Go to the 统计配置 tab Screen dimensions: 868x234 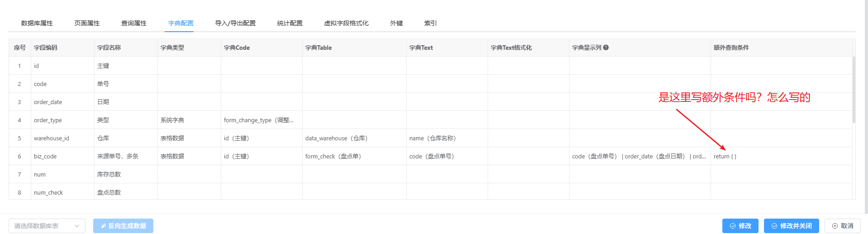(x=290, y=23)
